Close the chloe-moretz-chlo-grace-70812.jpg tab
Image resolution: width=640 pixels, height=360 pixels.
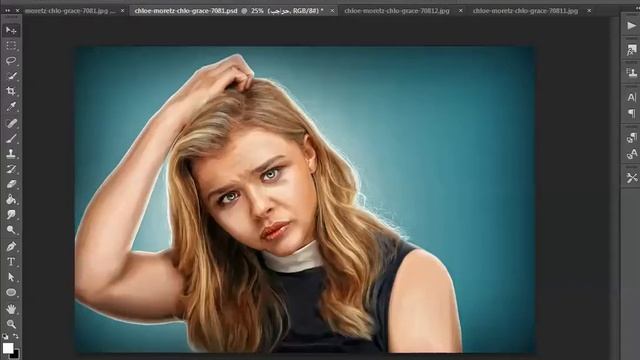(x=460, y=11)
